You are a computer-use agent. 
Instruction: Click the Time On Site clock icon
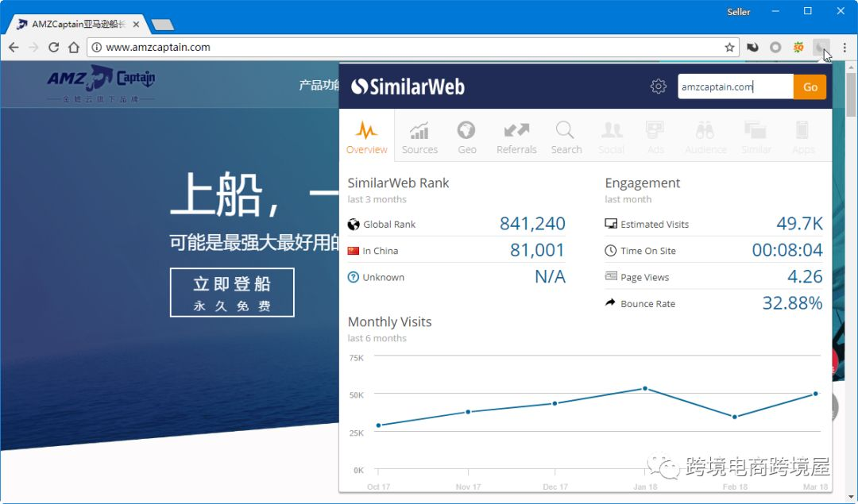coord(611,250)
